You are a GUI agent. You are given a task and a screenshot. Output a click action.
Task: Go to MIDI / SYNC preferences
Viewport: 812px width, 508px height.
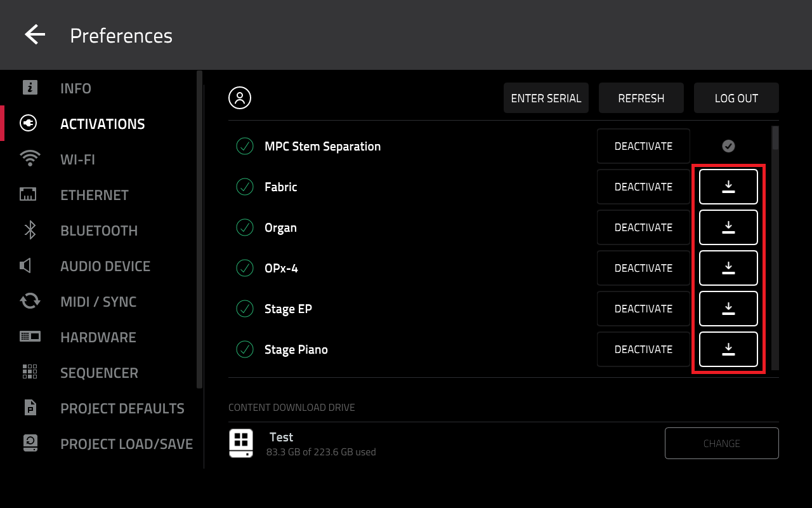click(98, 302)
